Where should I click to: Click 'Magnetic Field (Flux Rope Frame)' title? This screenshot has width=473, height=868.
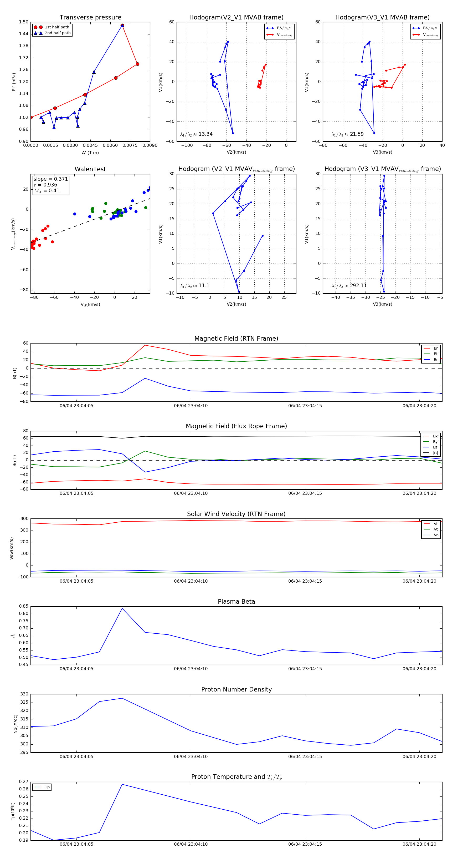[236, 426]
